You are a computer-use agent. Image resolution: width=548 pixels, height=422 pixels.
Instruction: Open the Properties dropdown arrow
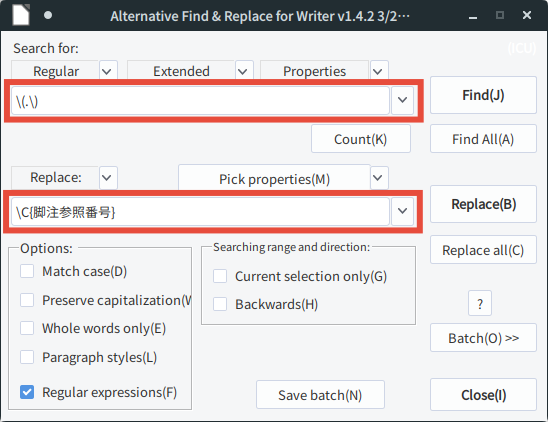coord(378,71)
